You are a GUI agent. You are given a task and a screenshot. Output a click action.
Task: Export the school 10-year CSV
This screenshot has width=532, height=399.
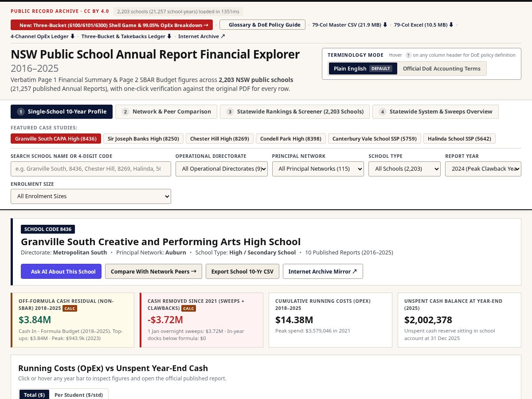(x=243, y=271)
